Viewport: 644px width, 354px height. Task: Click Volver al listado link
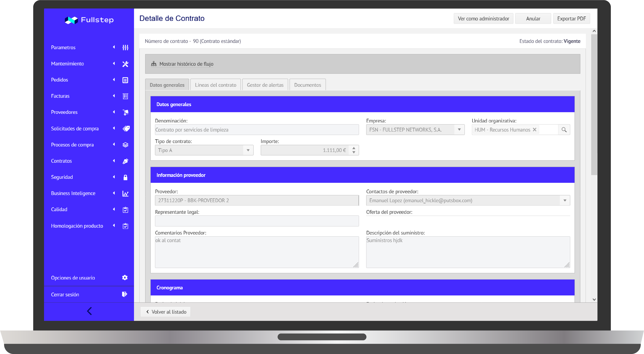[x=166, y=312]
